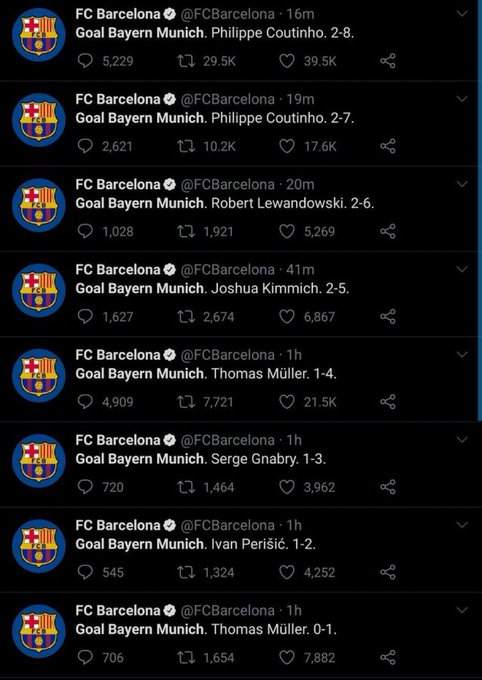Screen dimensions: 482x680
Task: Open the @FCBarcelona handle on the Kimmich tweet
Action: coord(227,270)
